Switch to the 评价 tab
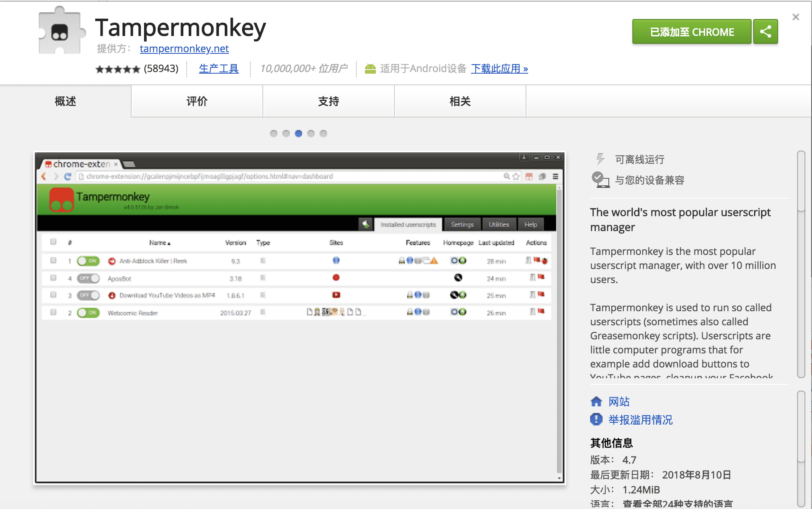The width and height of the screenshot is (812, 509). [197, 101]
